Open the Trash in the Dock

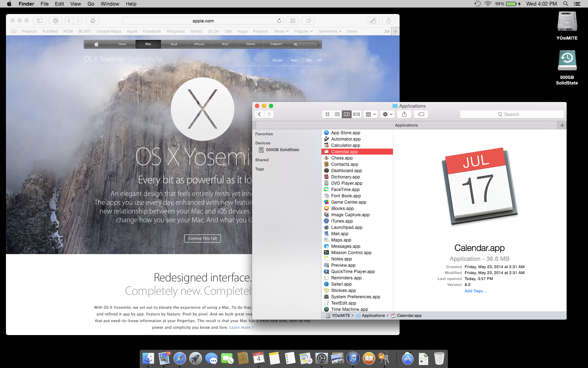click(439, 358)
